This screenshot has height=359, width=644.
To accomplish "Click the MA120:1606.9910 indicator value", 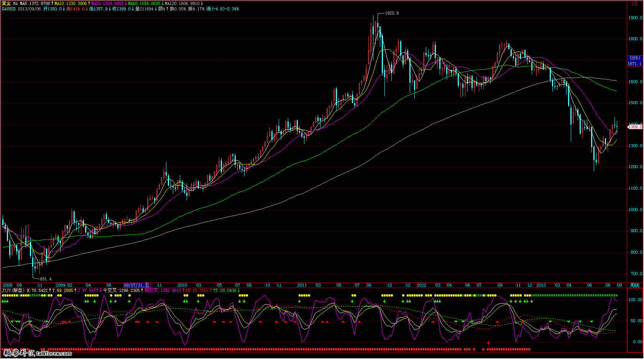I will (x=182, y=3).
